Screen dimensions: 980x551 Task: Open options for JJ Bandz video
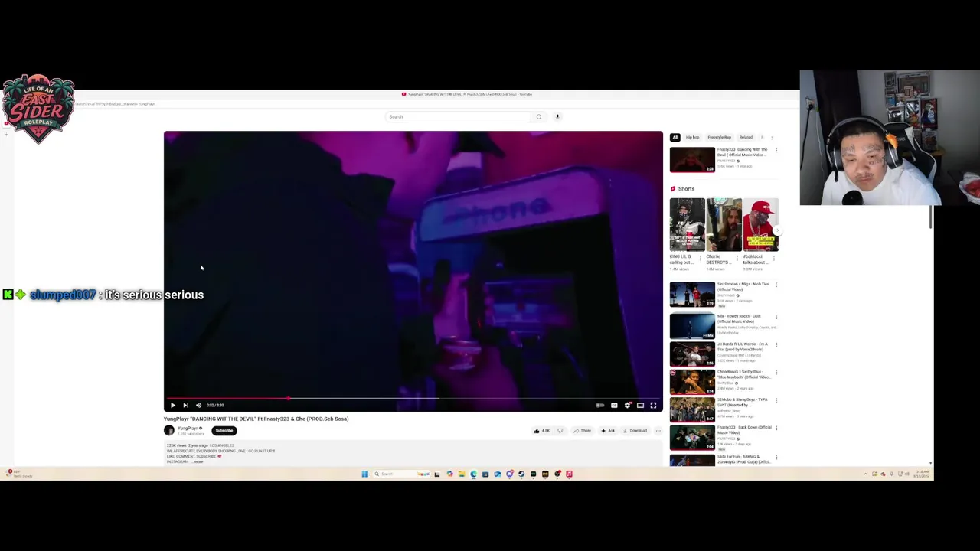point(776,345)
